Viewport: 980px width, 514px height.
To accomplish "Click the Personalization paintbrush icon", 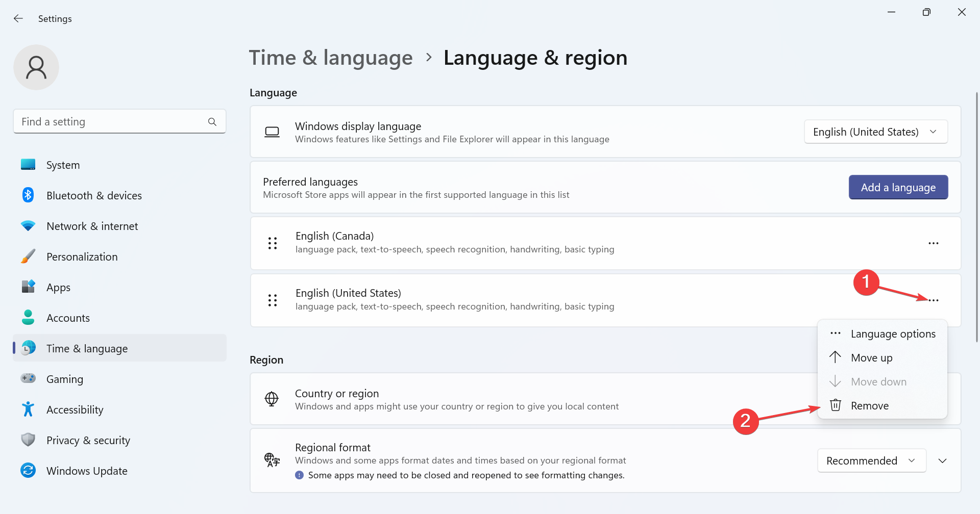I will click(x=28, y=256).
